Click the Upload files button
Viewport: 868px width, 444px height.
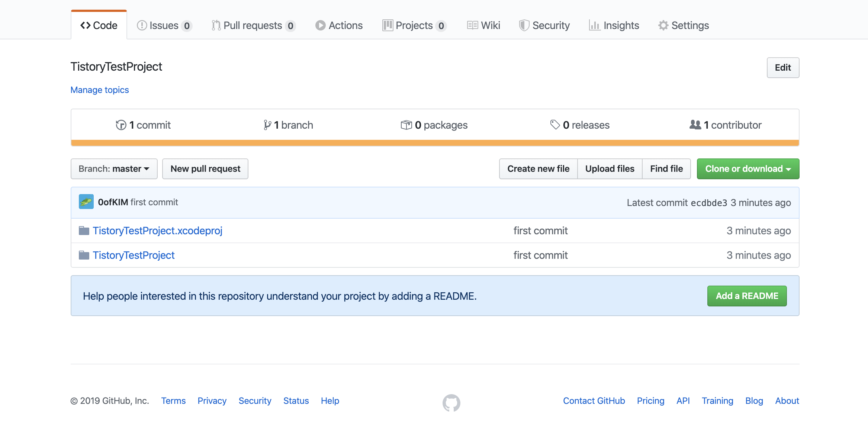(x=610, y=169)
